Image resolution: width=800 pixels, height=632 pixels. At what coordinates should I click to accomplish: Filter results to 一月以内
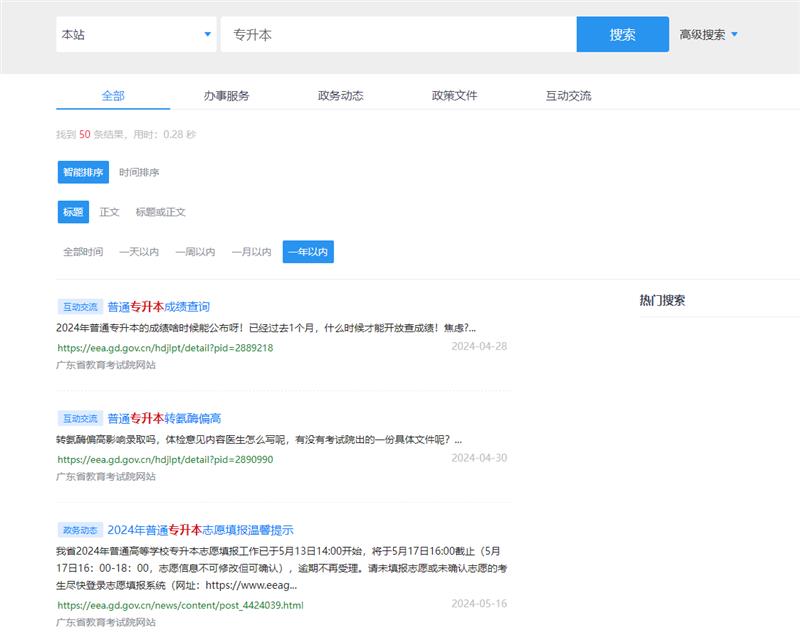pyautogui.click(x=252, y=251)
